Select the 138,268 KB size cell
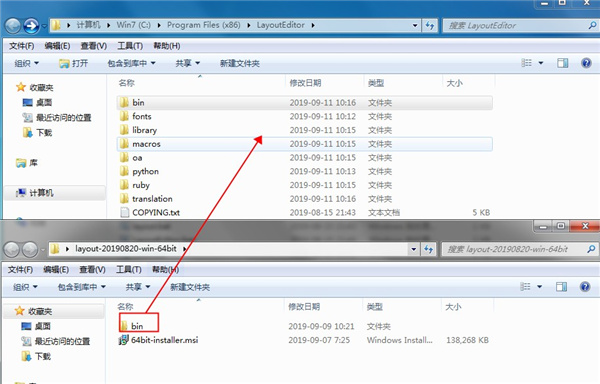This screenshot has width=600, height=384. point(467,340)
